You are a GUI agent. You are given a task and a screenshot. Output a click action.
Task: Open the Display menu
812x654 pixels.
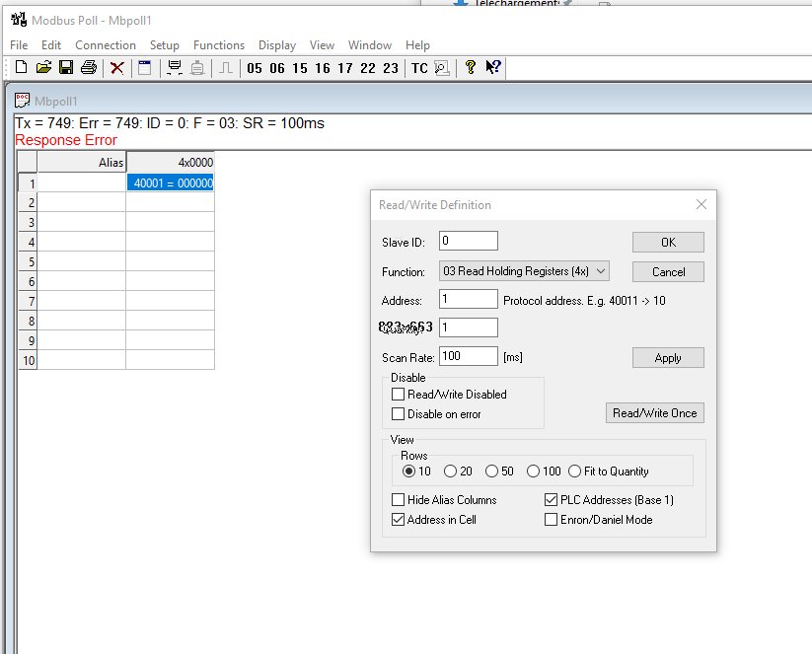277,45
